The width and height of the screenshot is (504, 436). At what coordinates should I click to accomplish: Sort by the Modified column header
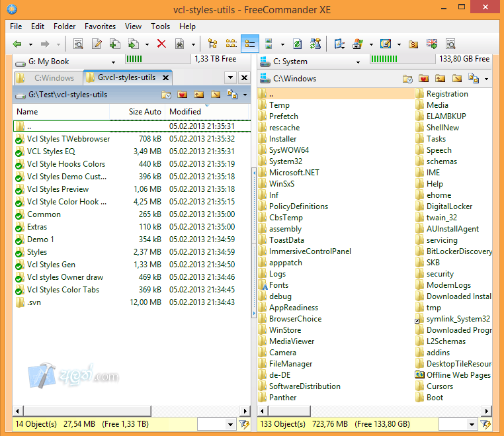pos(207,112)
